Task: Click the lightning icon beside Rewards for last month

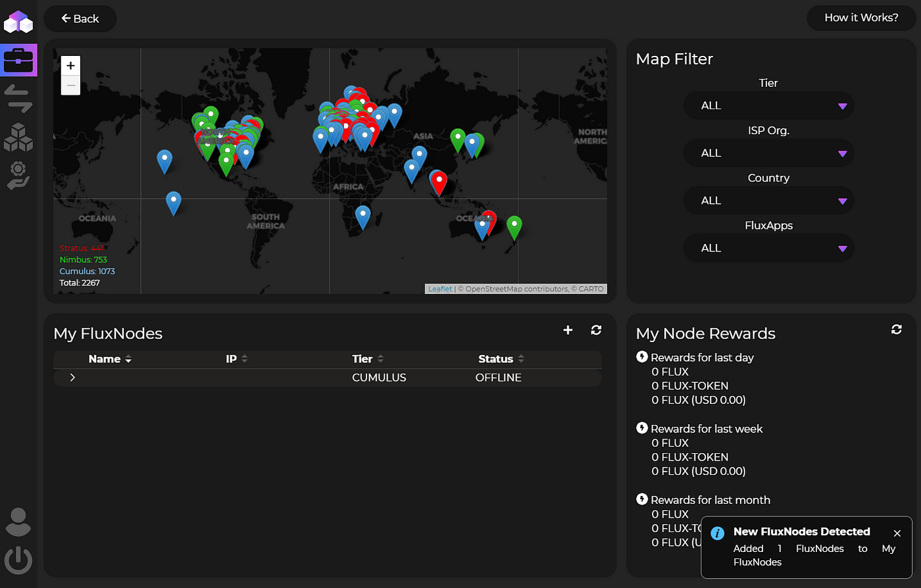Action: 642,499
